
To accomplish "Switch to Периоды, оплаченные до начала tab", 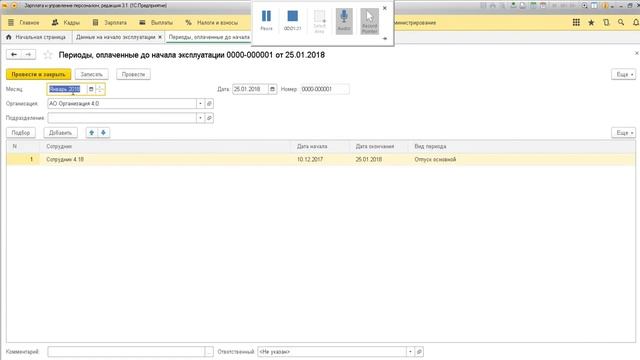I will click(209, 37).
